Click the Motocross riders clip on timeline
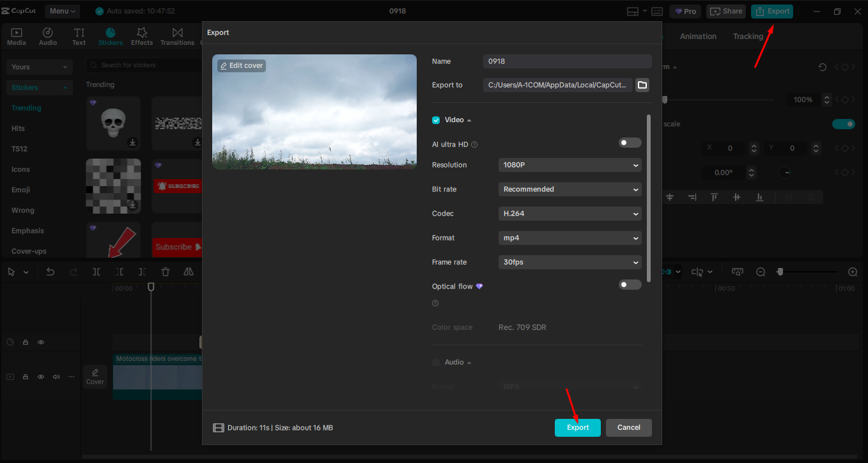 click(x=158, y=377)
